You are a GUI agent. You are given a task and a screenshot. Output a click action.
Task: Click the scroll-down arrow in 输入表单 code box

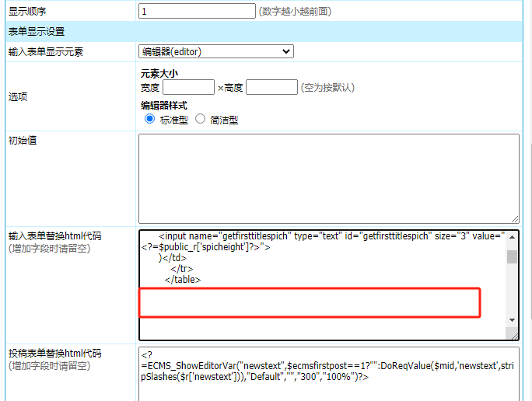coord(512,320)
